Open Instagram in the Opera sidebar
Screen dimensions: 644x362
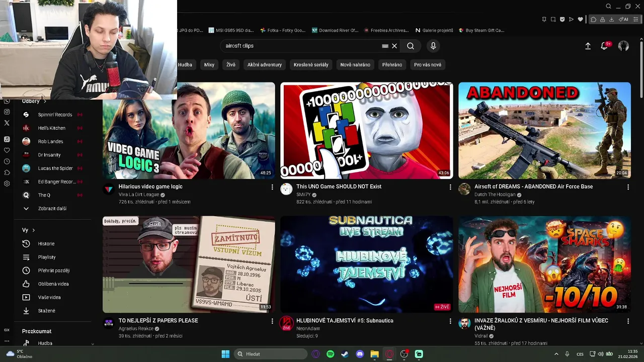7,112
